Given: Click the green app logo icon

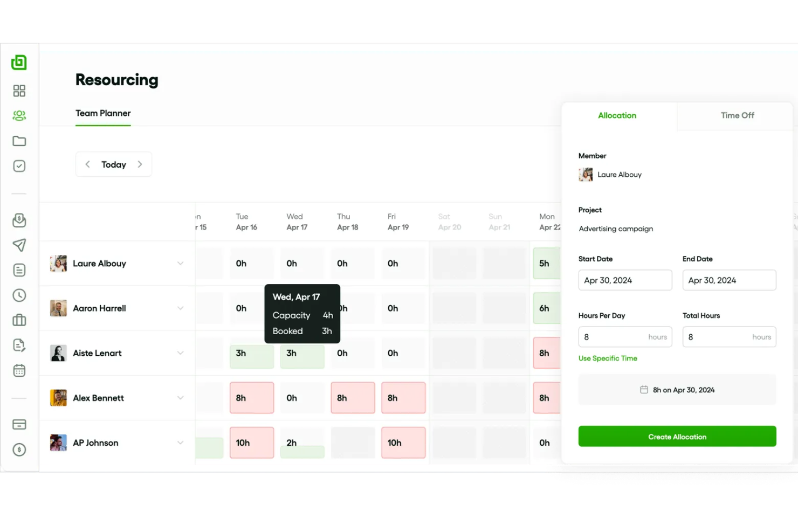Looking at the screenshot, I should point(19,62).
